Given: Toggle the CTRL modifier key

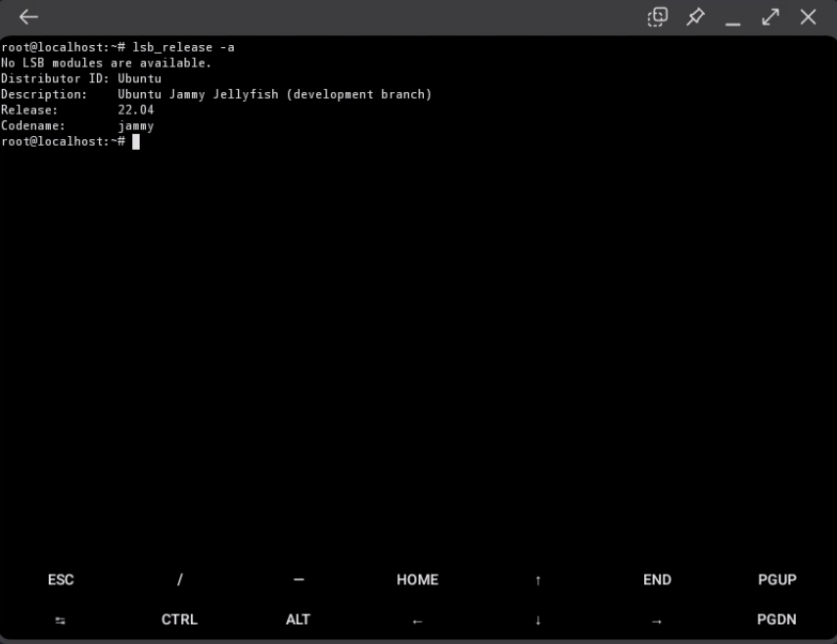Looking at the screenshot, I should pos(179,620).
